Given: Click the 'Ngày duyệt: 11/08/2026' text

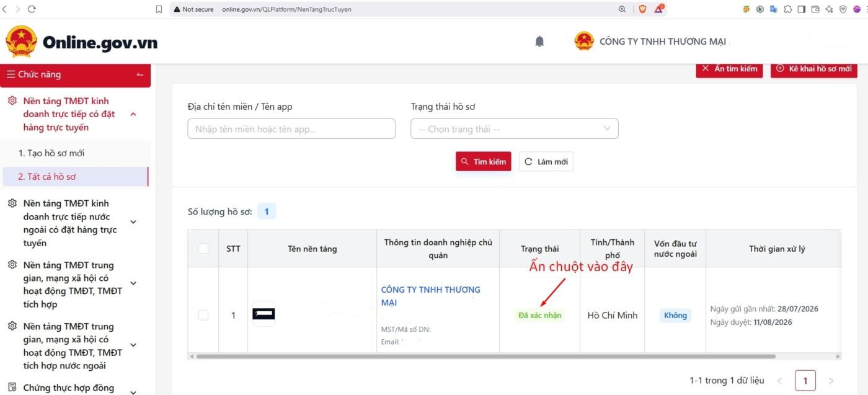Looking at the screenshot, I should (751, 322).
